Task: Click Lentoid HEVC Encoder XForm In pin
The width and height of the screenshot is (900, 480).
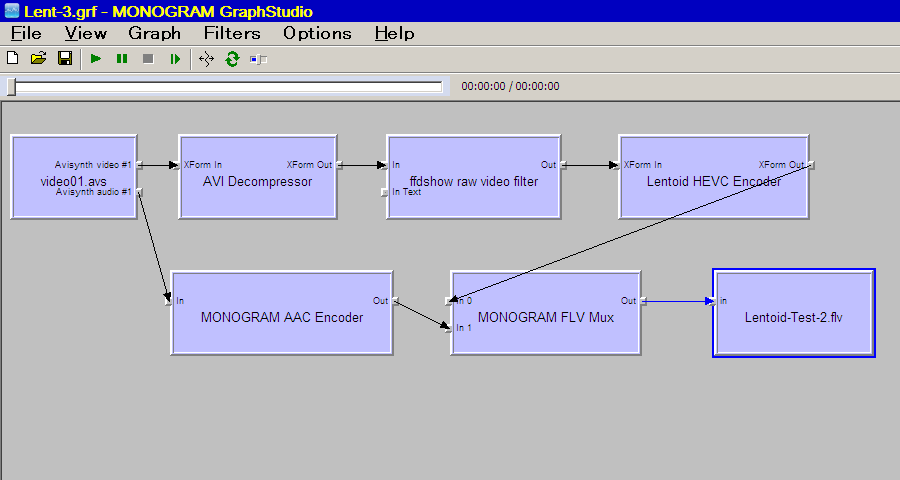Action: pos(616,165)
